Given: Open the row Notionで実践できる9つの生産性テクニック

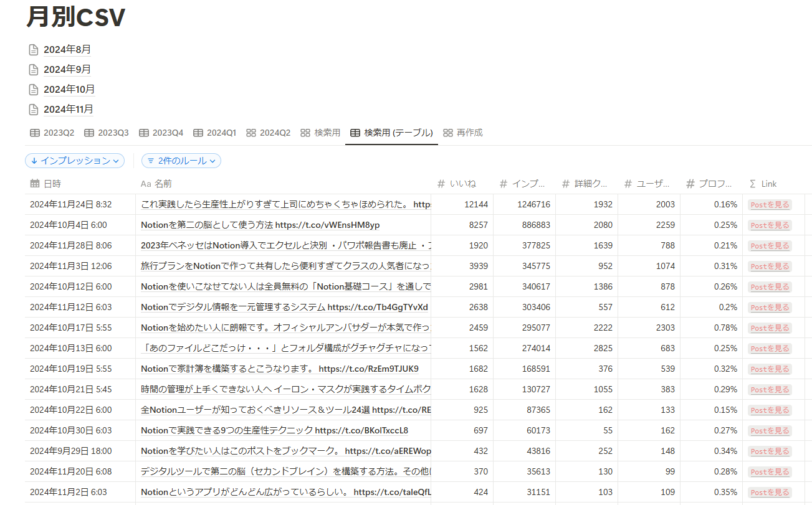Looking at the screenshot, I should (x=274, y=430).
